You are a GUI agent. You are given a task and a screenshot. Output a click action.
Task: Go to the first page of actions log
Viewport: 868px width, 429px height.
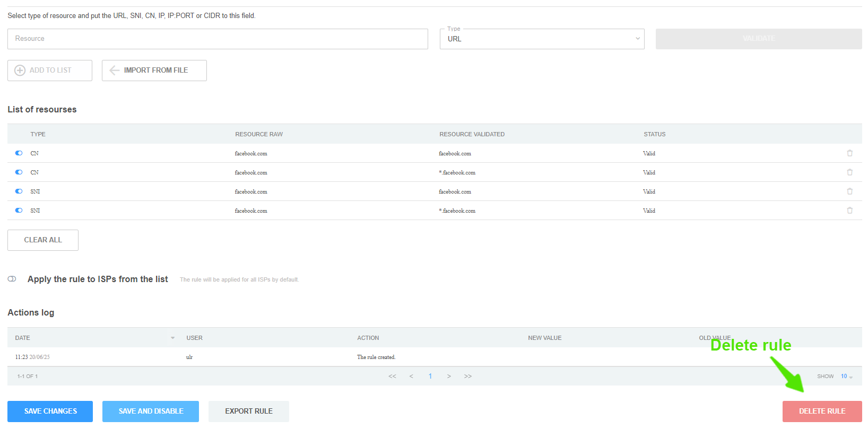coord(392,377)
